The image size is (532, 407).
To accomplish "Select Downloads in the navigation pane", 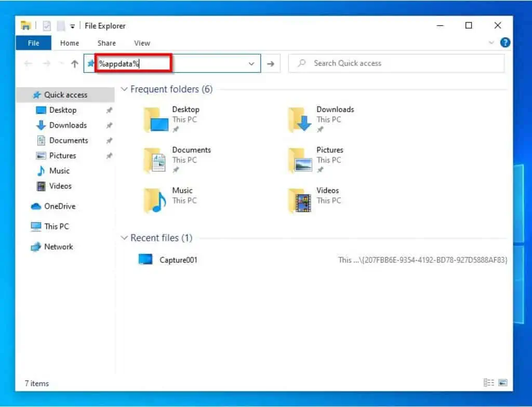I will 68,125.
